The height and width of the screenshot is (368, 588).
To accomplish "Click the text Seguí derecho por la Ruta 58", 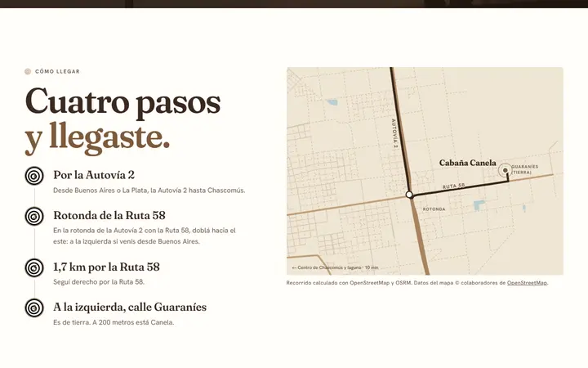I will [99, 282].
